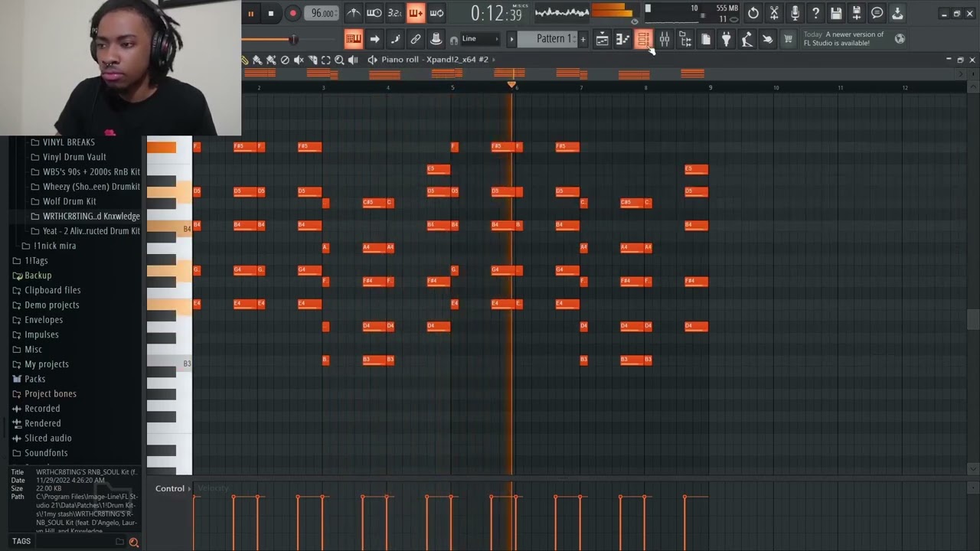980x551 pixels.
Task: Open the mixer view icon
Action: pyautogui.click(x=665, y=39)
